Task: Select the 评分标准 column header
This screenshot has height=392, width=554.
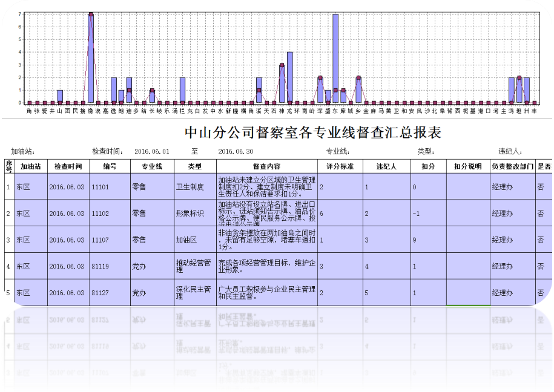Action: pos(340,166)
